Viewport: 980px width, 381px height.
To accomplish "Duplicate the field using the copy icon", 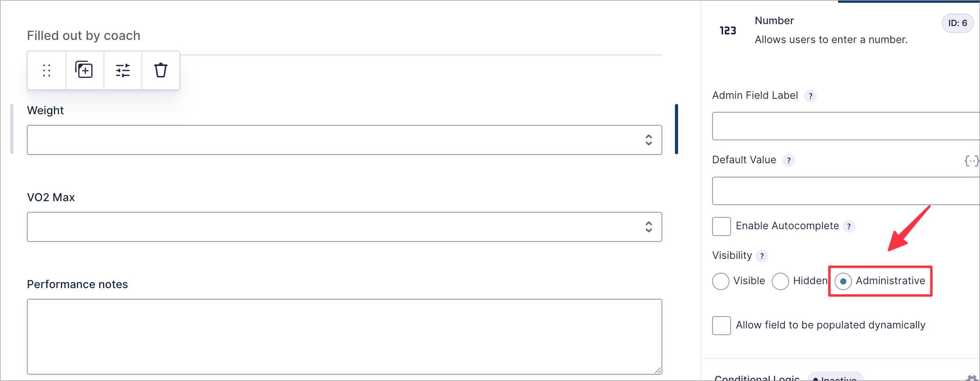I will [84, 70].
